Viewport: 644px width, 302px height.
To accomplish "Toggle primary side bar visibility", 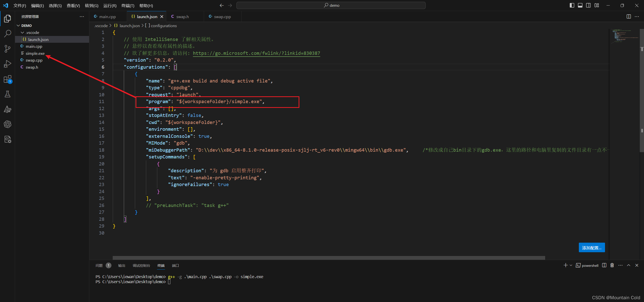I will point(572,5).
